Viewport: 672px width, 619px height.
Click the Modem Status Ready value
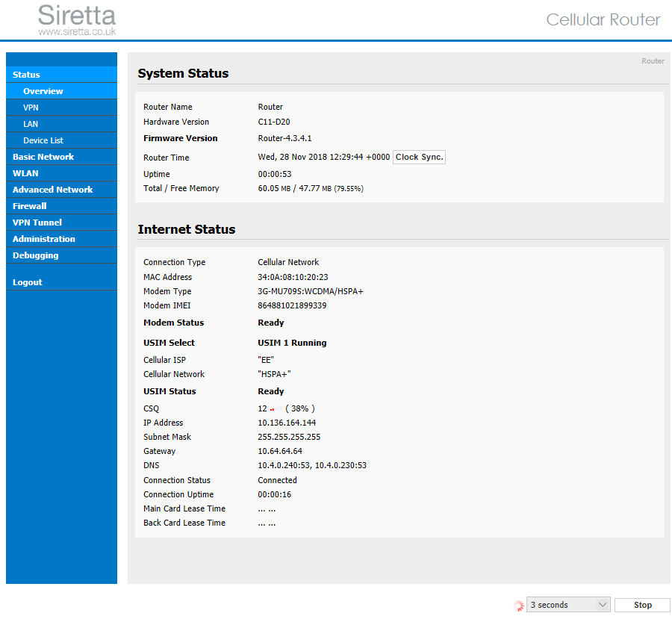271,323
